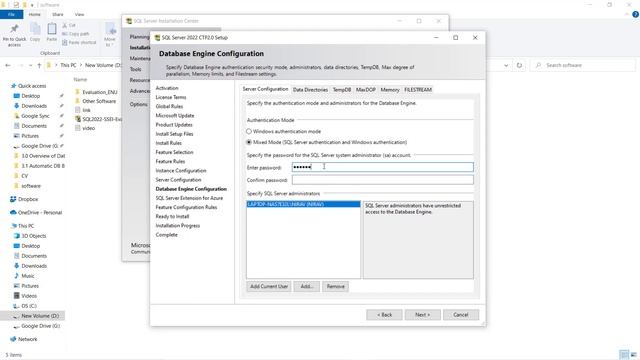Viewport: 640px width, 360px height.
Task: Click License Terms step in sidebar
Action: [x=171, y=97]
